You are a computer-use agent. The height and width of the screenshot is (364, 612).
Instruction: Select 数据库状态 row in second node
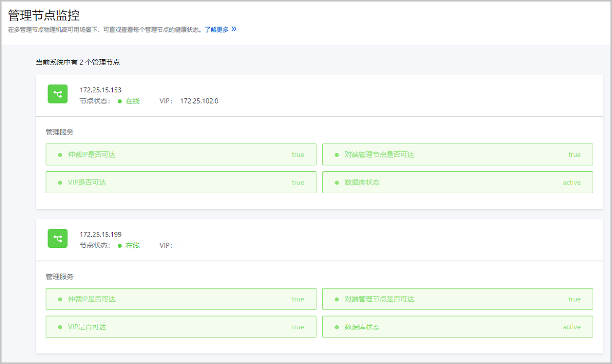[x=457, y=327]
